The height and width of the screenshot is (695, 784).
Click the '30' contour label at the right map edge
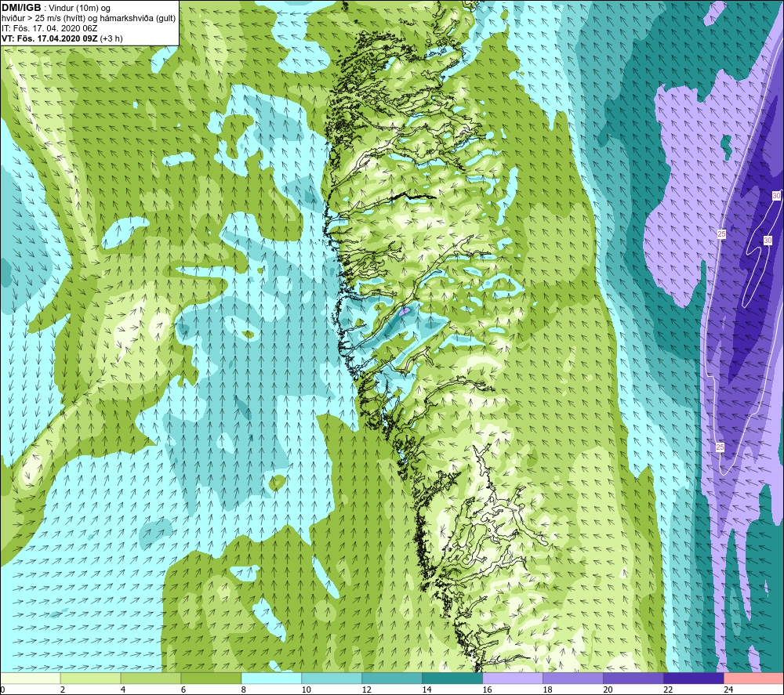[x=776, y=195]
